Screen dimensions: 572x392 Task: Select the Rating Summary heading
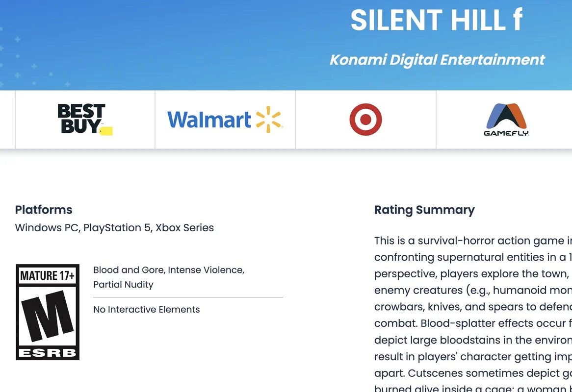425,210
